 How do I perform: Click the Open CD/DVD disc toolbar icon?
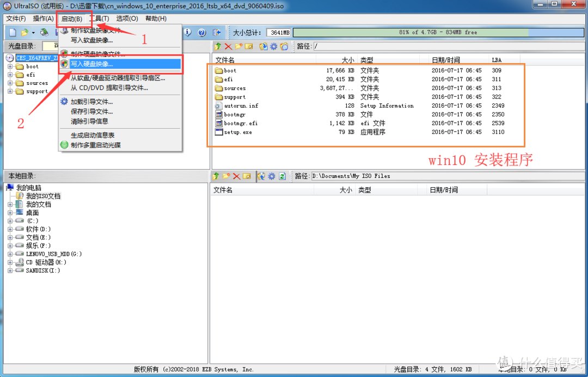click(x=44, y=33)
